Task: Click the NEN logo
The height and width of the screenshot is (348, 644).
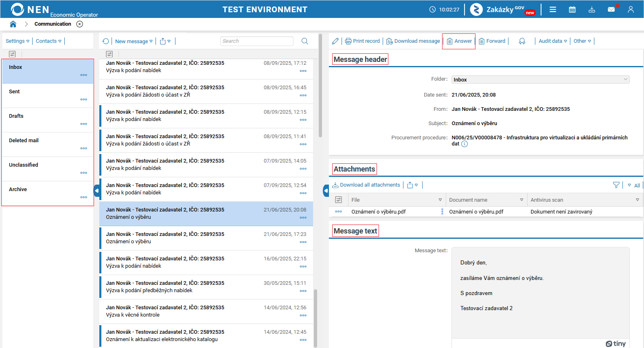Action: coord(30,9)
